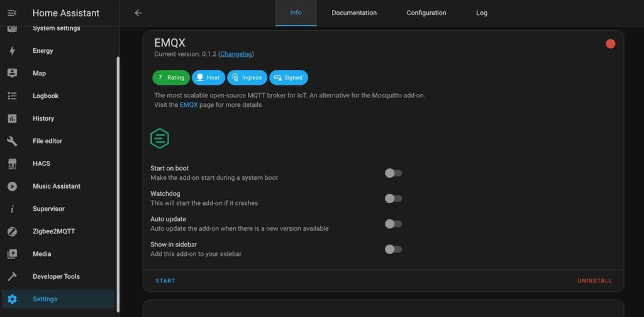Click the Ingress chip
The height and width of the screenshot is (317, 644).
pos(247,77)
